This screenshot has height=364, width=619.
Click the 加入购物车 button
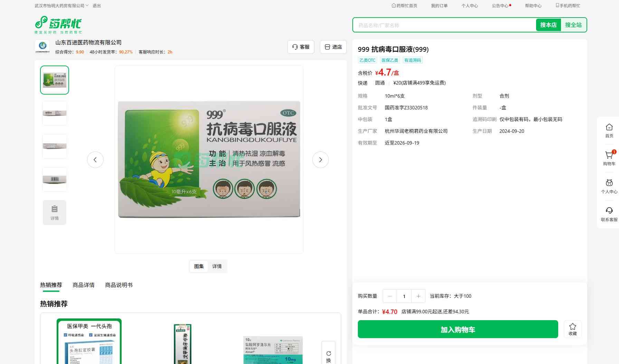point(458,329)
